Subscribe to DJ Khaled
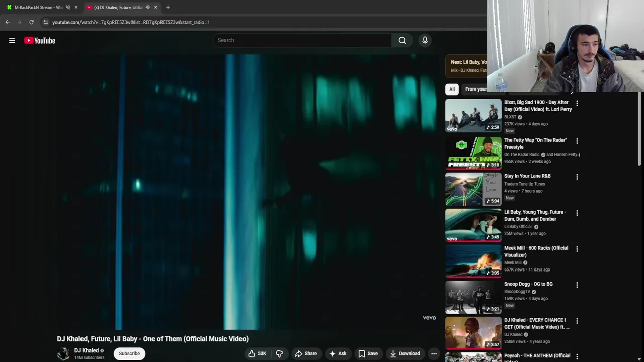644x362 pixels. [x=129, y=353]
